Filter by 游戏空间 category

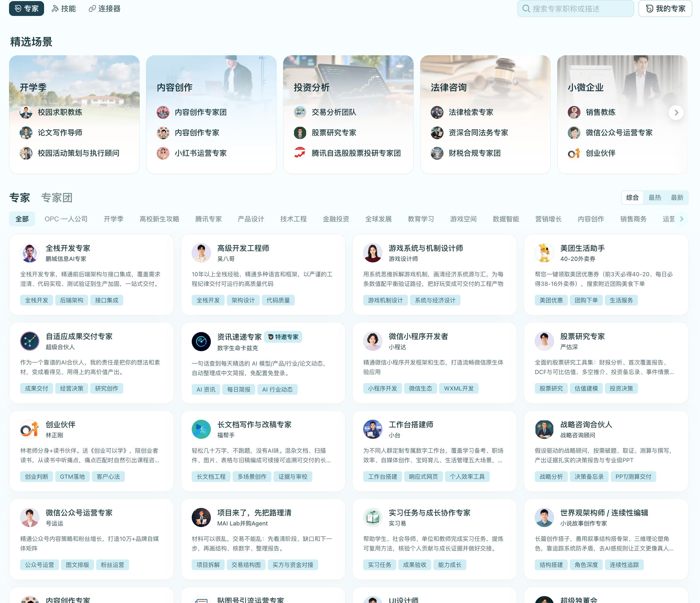click(463, 219)
